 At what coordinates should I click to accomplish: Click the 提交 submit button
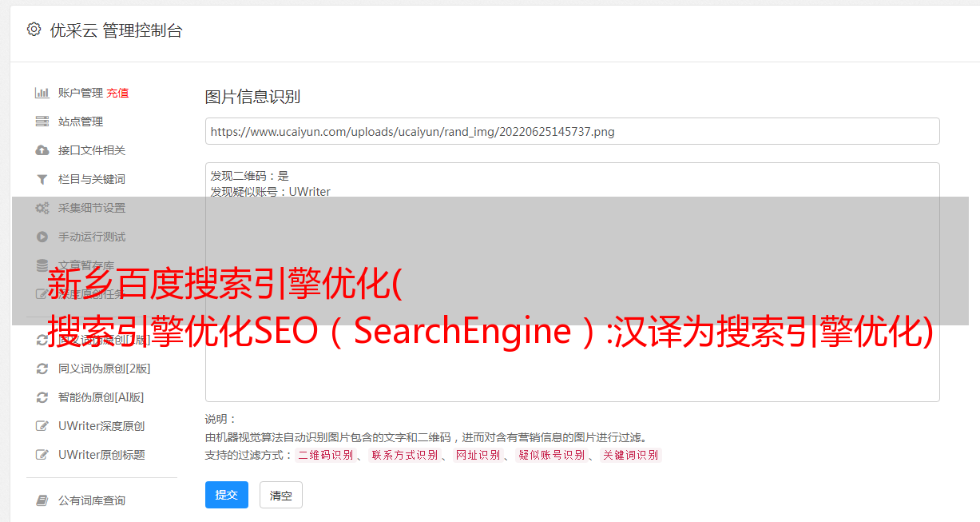227,495
